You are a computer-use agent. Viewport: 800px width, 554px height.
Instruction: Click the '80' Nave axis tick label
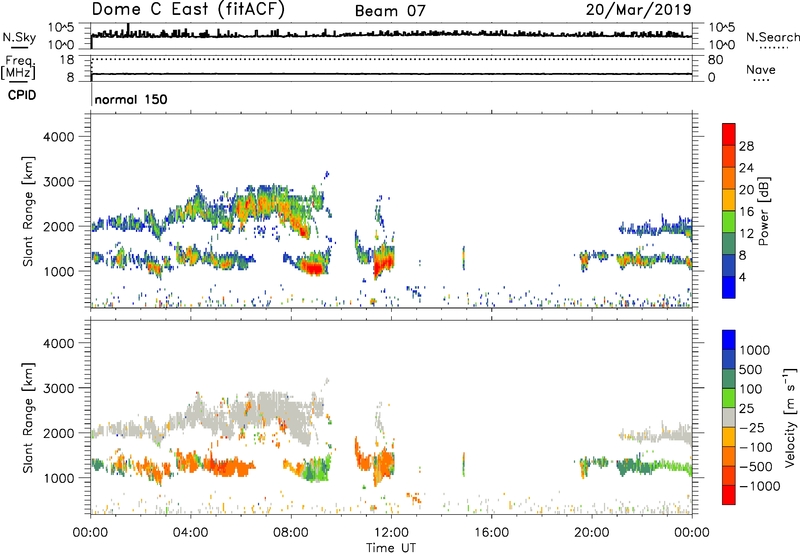click(715, 60)
